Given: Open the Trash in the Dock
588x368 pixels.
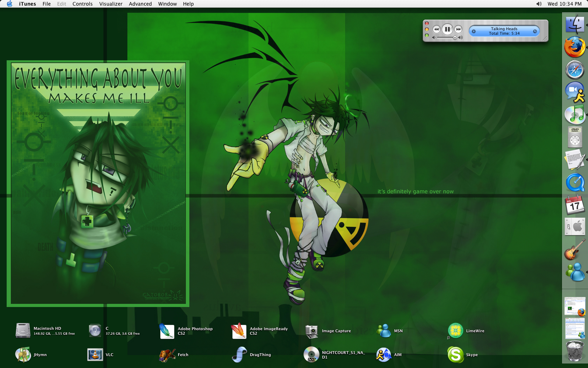Looking at the screenshot, I should pos(575,351).
